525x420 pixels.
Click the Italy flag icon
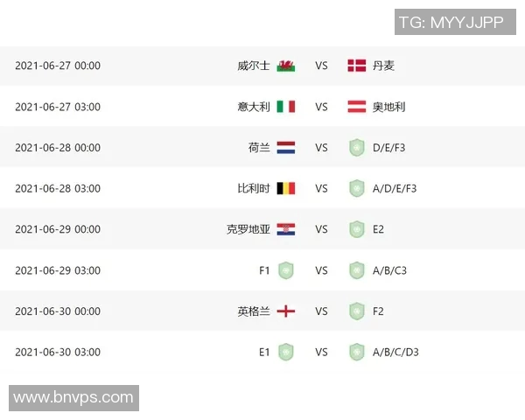(286, 107)
